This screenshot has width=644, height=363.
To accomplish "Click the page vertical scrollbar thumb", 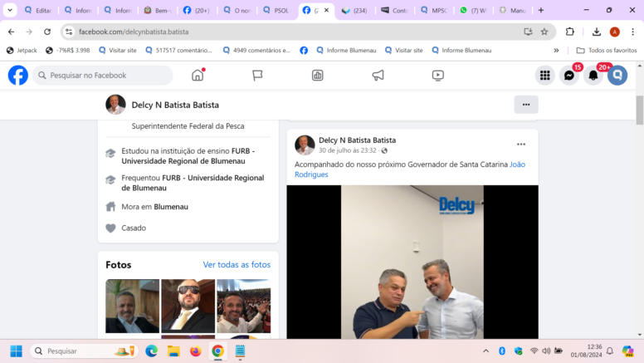I will tap(640, 110).
